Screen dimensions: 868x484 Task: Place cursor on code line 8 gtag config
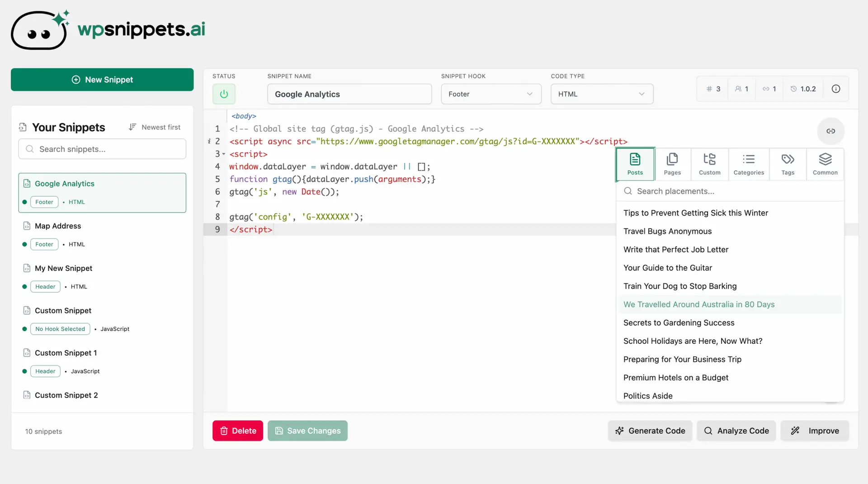[x=296, y=217]
